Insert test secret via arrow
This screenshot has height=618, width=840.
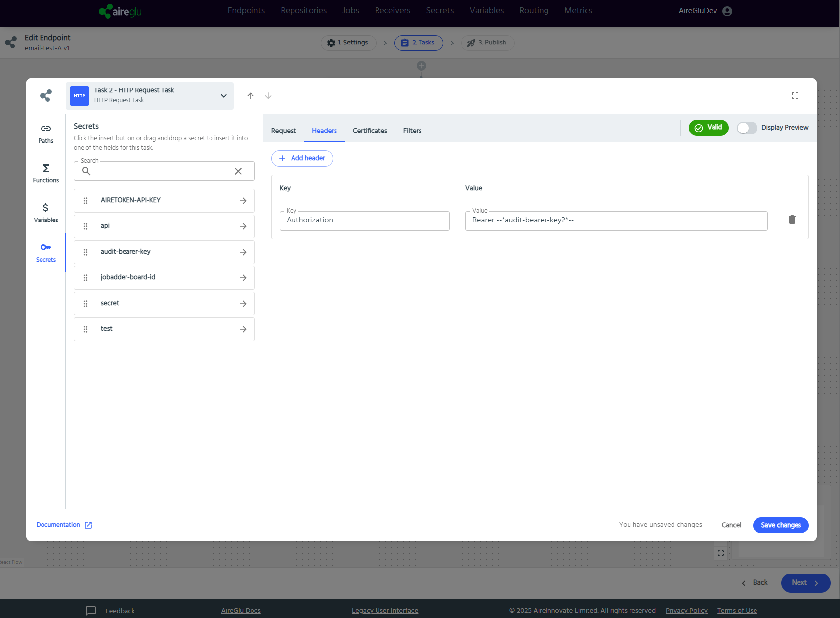[x=243, y=329]
